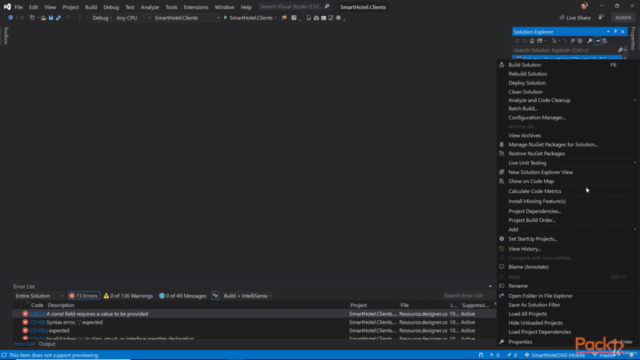The width and height of the screenshot is (640, 360).
Task: Choose Calculate Code Metrics
Action: coord(568,191)
